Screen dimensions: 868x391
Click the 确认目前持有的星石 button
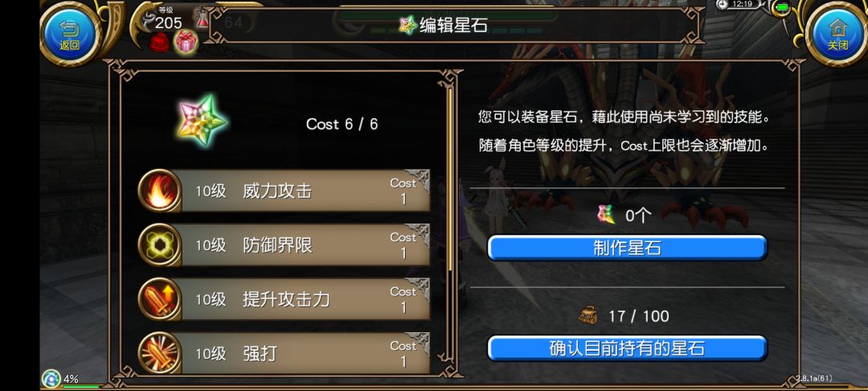pyautogui.click(x=627, y=348)
